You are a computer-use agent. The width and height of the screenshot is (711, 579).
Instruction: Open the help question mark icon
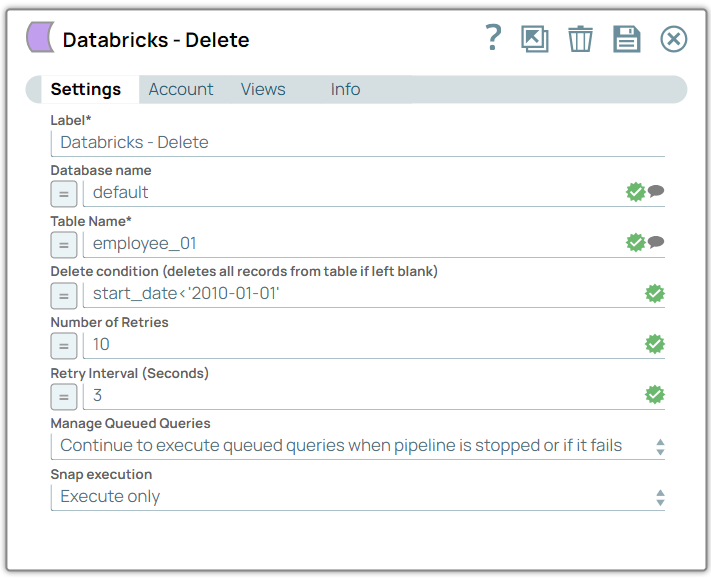[492, 39]
